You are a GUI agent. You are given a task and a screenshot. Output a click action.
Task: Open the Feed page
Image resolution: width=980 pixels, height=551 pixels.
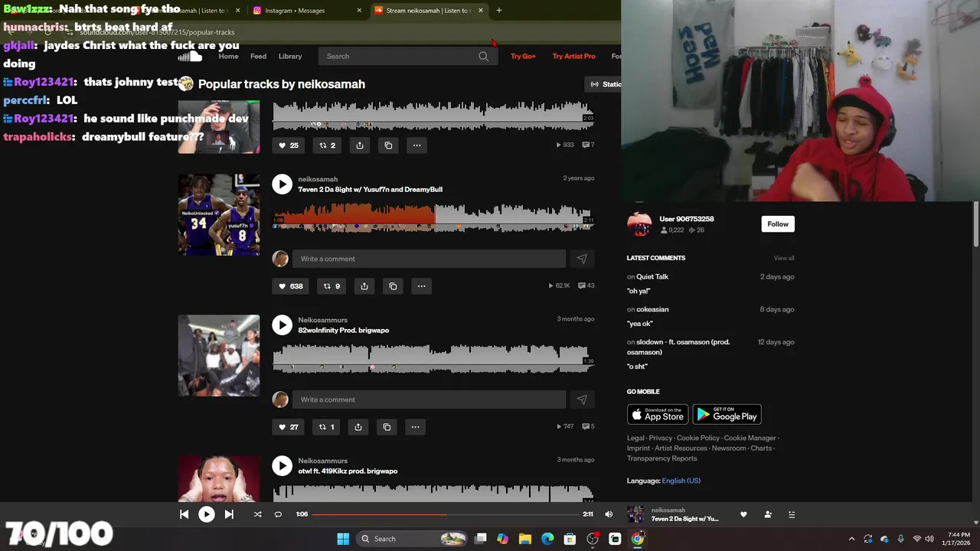[x=259, y=56]
